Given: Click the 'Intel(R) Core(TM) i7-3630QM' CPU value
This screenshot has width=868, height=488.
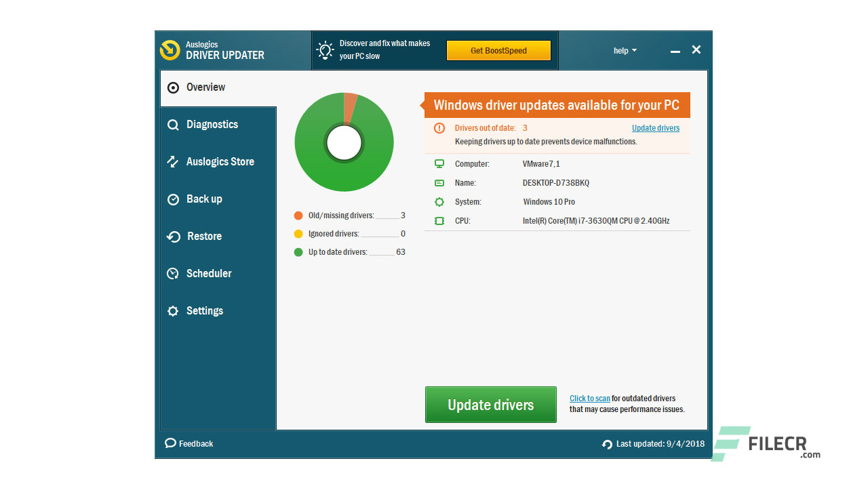Looking at the screenshot, I should pos(596,221).
